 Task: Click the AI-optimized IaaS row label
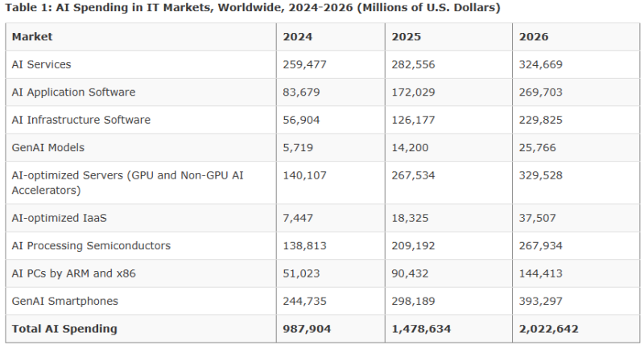[x=59, y=218]
